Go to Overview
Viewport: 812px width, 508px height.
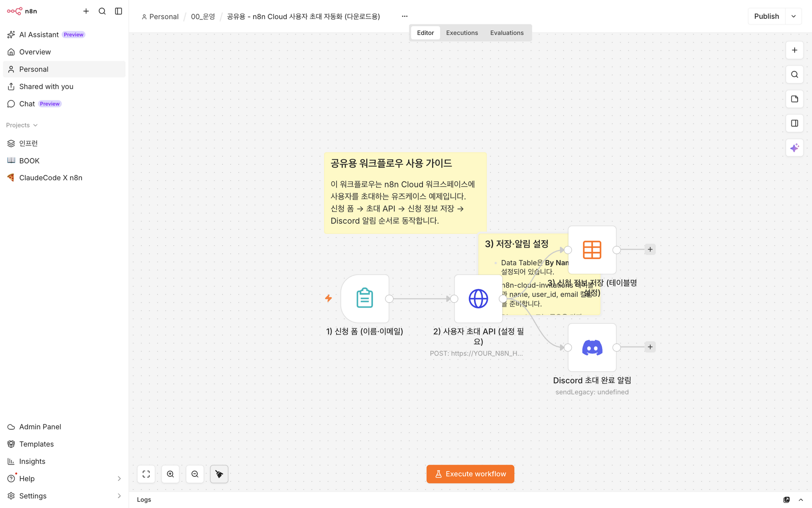[x=64, y=52]
